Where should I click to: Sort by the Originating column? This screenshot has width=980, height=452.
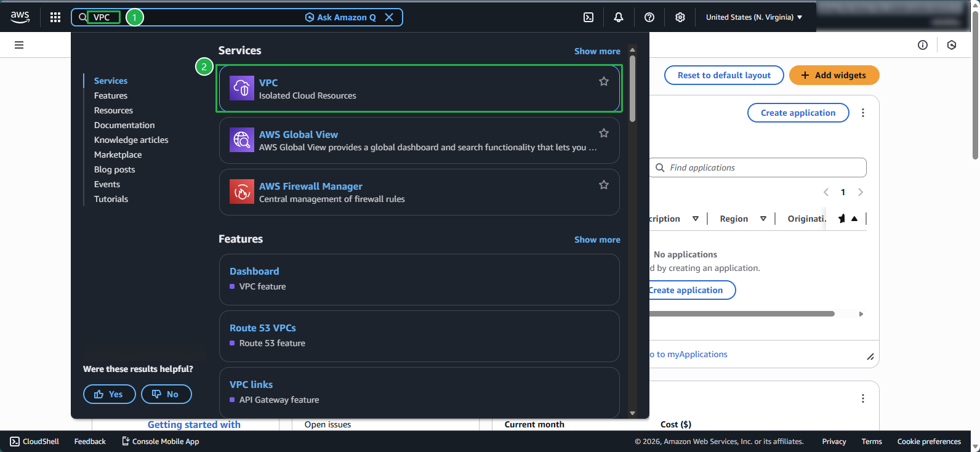(x=806, y=219)
